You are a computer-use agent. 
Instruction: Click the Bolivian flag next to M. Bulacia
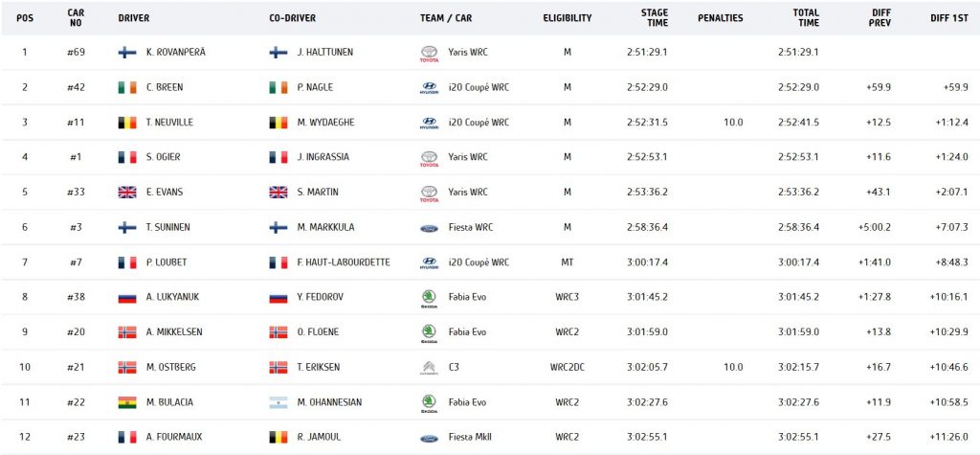(x=127, y=402)
